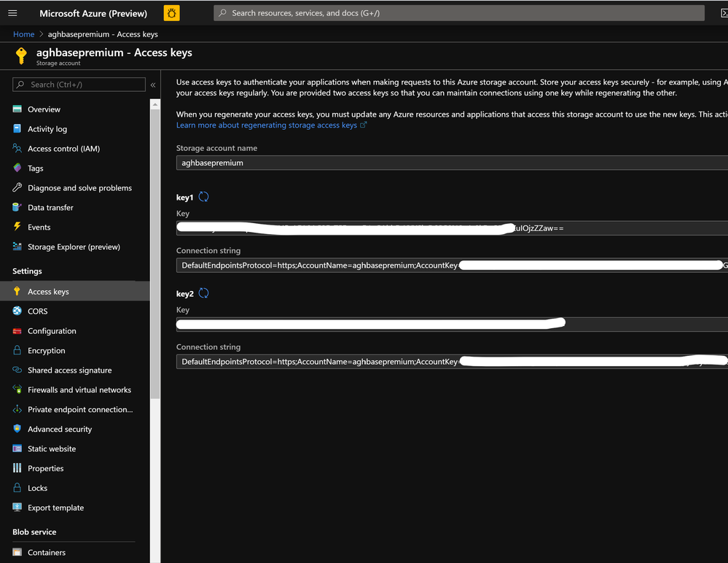
Task: Click the Overview icon in sidebar
Action: pyautogui.click(x=17, y=109)
